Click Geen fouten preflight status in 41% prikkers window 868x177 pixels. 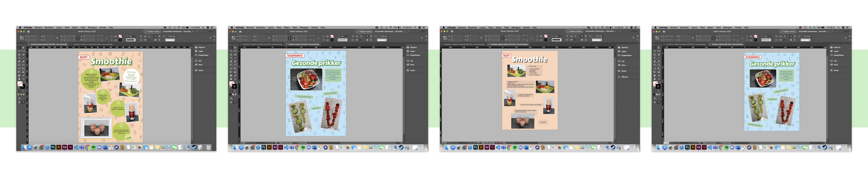(302, 143)
